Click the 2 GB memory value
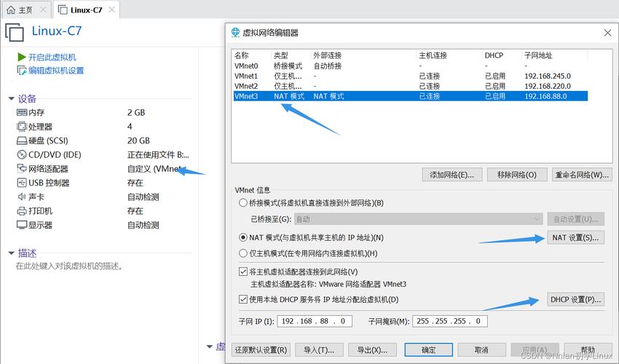 click(136, 113)
